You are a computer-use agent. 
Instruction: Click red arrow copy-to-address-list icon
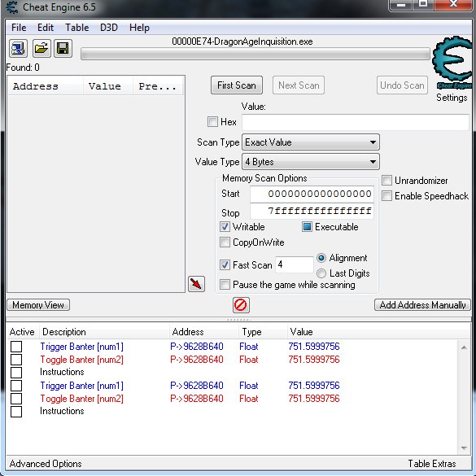pyautogui.click(x=196, y=284)
